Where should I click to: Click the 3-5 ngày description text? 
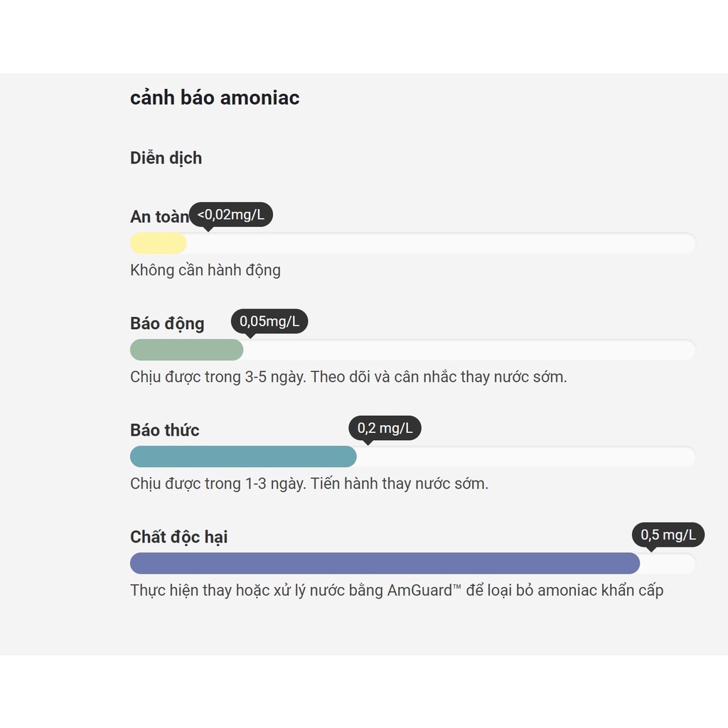point(348,377)
